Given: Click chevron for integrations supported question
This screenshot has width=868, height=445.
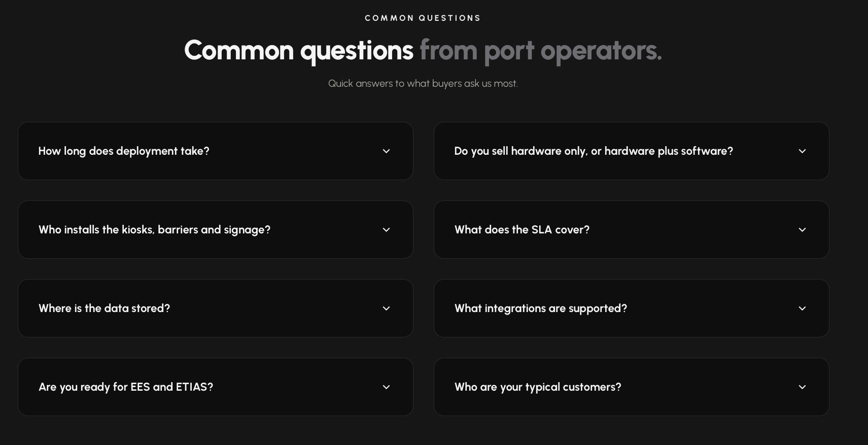Looking at the screenshot, I should (x=802, y=309).
